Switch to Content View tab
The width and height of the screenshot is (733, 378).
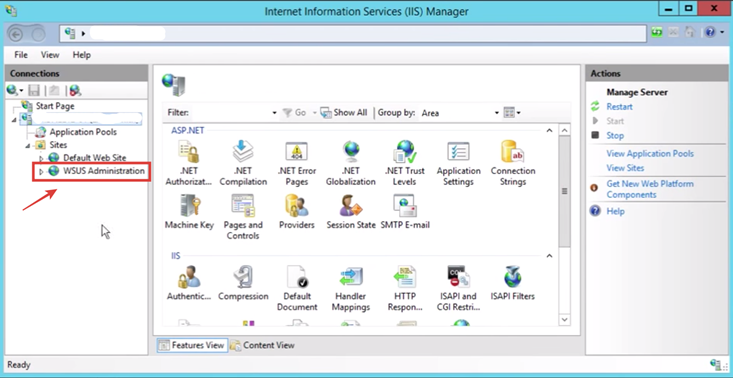point(263,345)
